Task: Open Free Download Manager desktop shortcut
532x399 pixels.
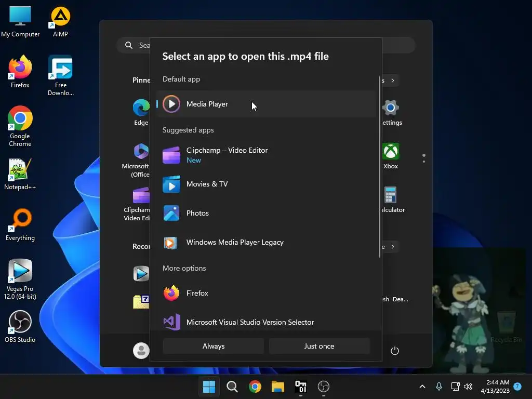Action: pyautogui.click(x=60, y=75)
